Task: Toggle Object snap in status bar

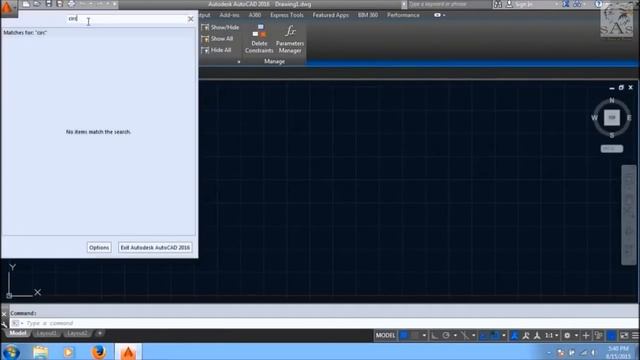Action: point(495,336)
